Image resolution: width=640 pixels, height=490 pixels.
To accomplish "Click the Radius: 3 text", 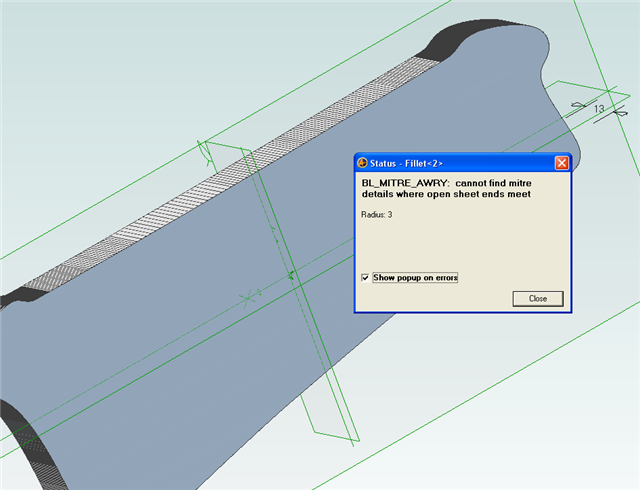I will pyautogui.click(x=376, y=215).
